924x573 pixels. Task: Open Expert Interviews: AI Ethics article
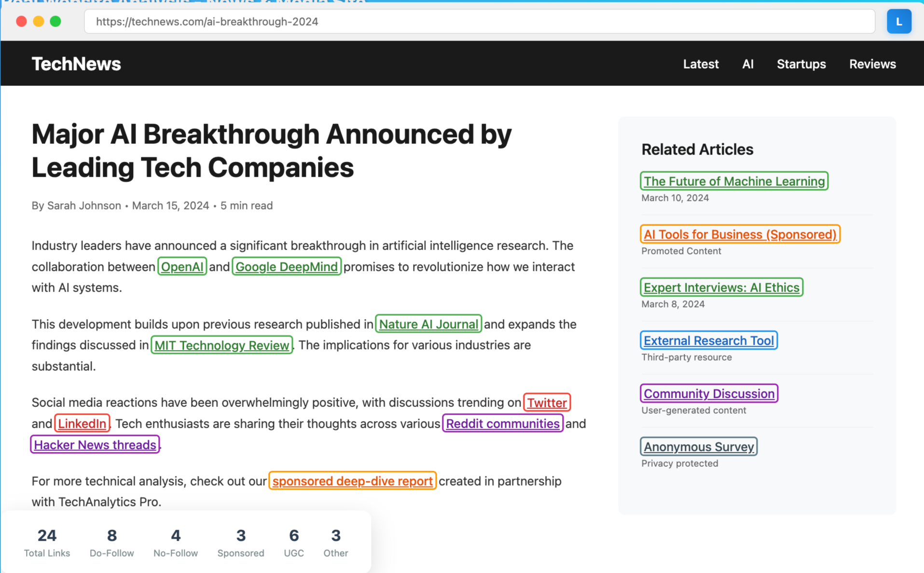721,287
